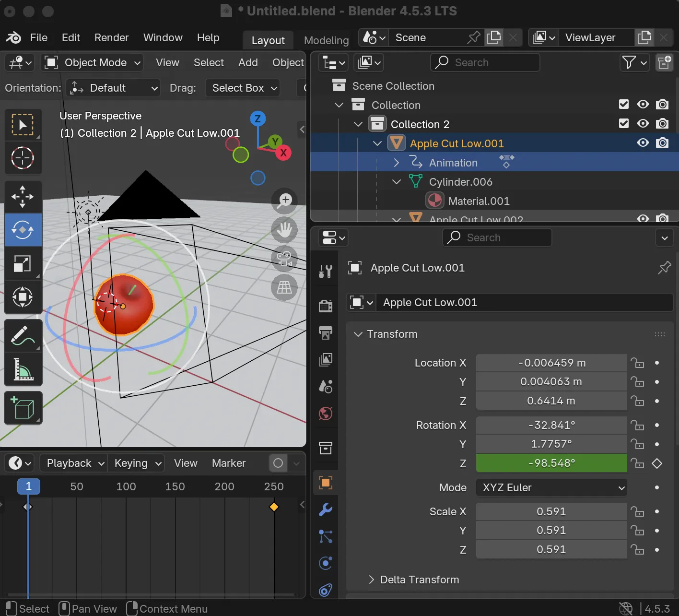This screenshot has height=616, width=679.
Task: Open the Render properties tab
Action: pyautogui.click(x=326, y=306)
